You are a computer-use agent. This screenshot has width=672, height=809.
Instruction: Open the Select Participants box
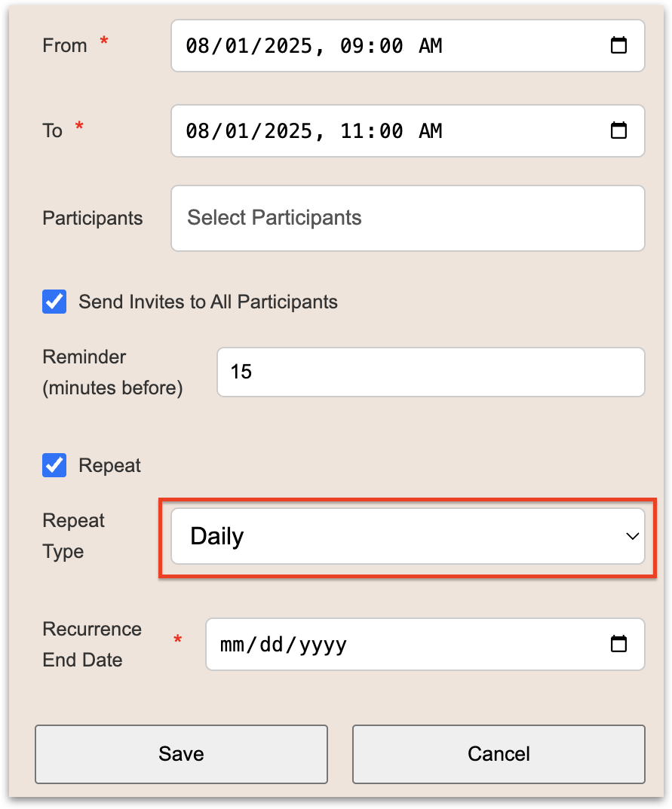[x=407, y=218]
